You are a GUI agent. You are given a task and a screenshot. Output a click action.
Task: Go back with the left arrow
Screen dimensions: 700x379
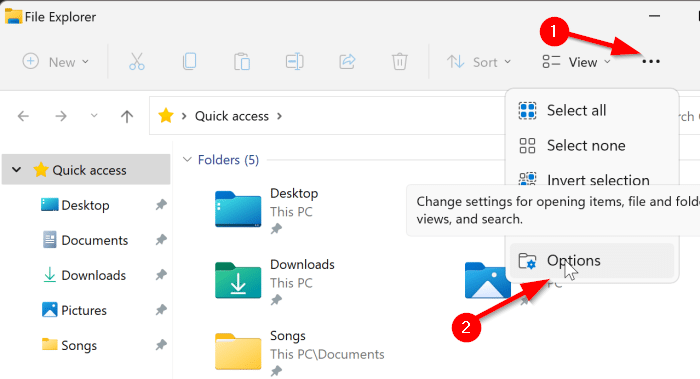click(x=23, y=117)
